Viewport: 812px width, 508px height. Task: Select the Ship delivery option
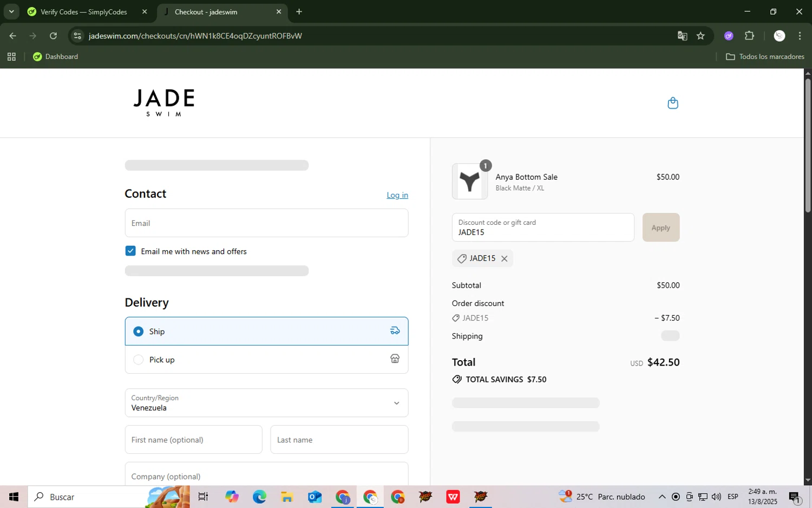click(x=266, y=331)
